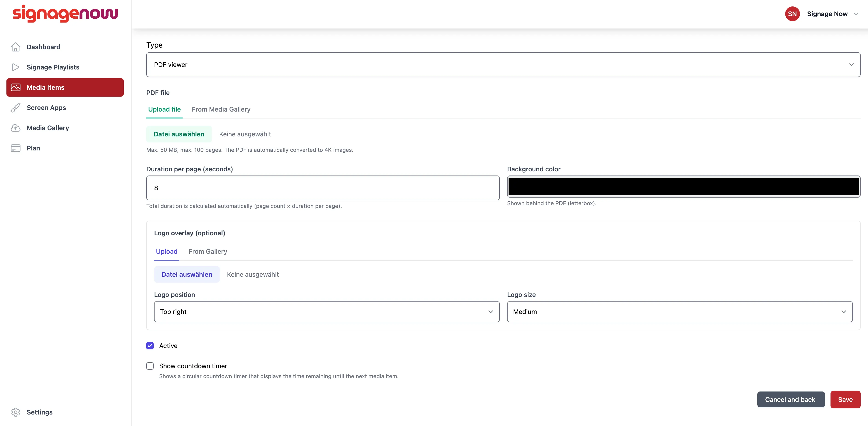Switch to From Media Gallery tab
Viewport: 868px width, 426px height.
(221, 109)
